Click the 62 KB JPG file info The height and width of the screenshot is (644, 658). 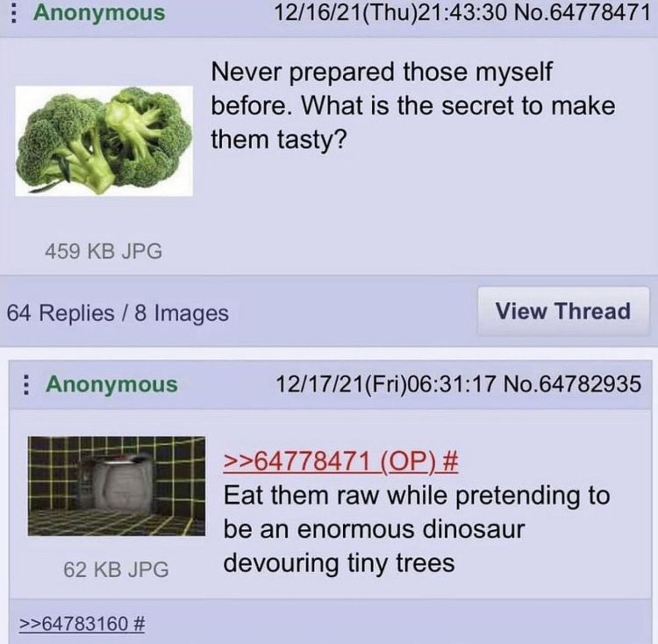coord(116,569)
